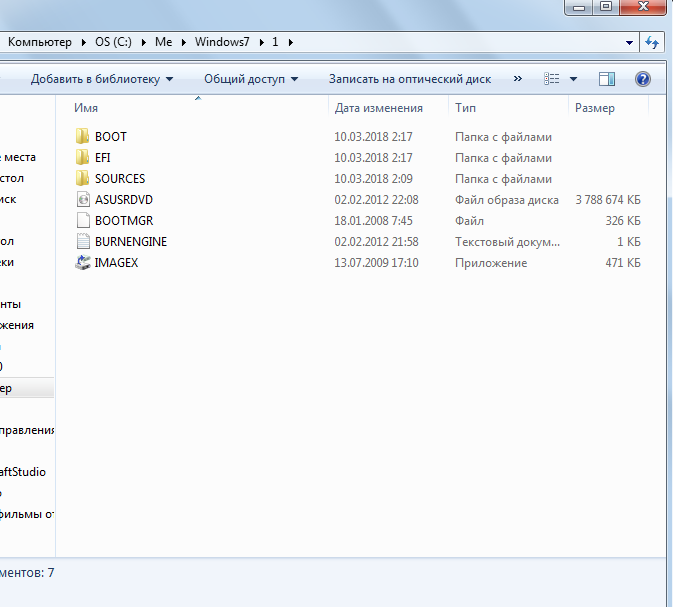Click date '13.07.2009 17:10' of IMAGEX
Screen dimensions: 673x607
pyautogui.click(x=376, y=263)
